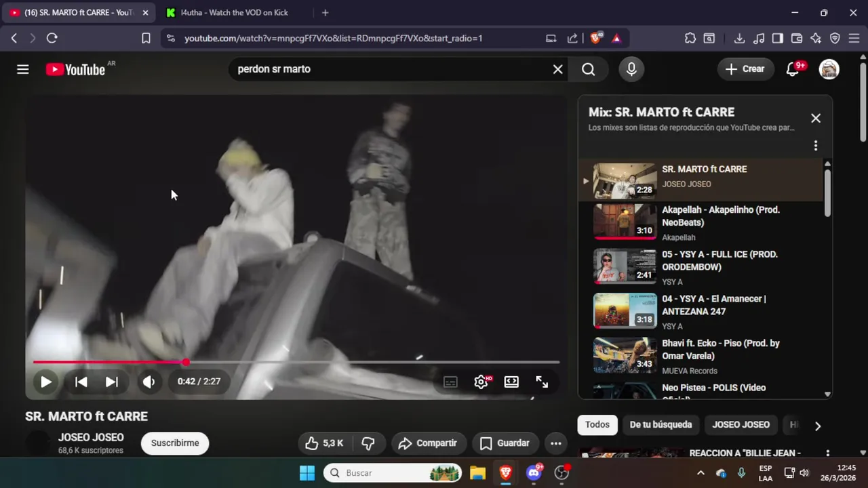Open Brave Rewards triangle icon
The image size is (868, 488).
(x=616, y=39)
